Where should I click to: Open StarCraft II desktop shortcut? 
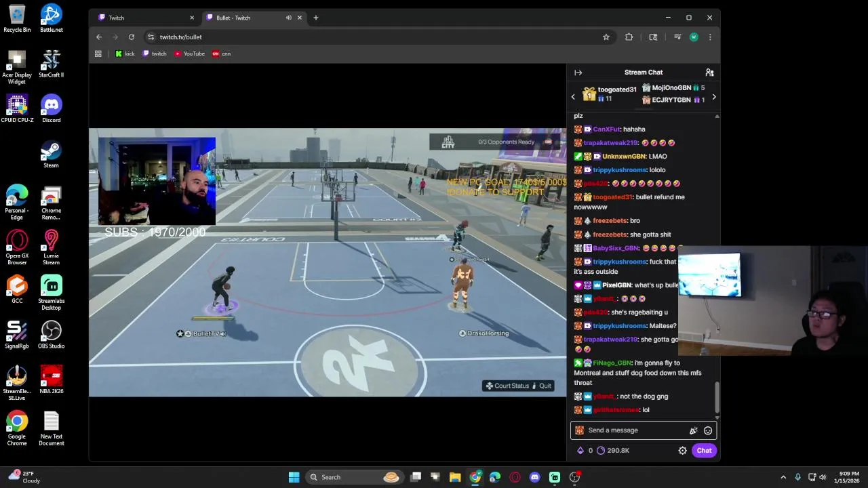click(x=52, y=64)
